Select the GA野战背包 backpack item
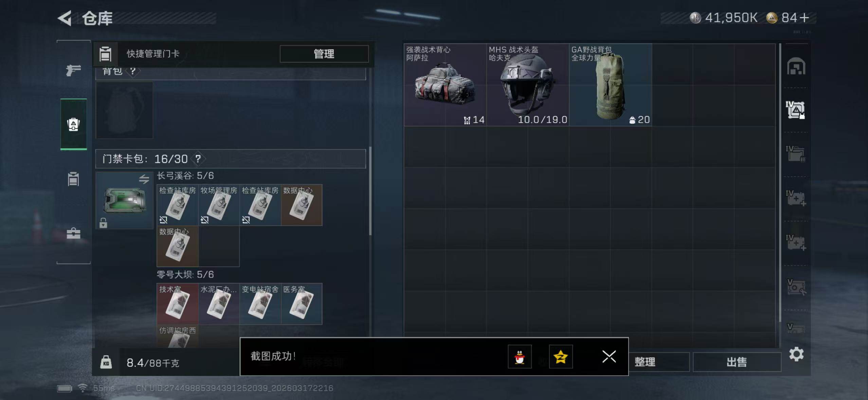868x400 pixels. click(x=610, y=85)
